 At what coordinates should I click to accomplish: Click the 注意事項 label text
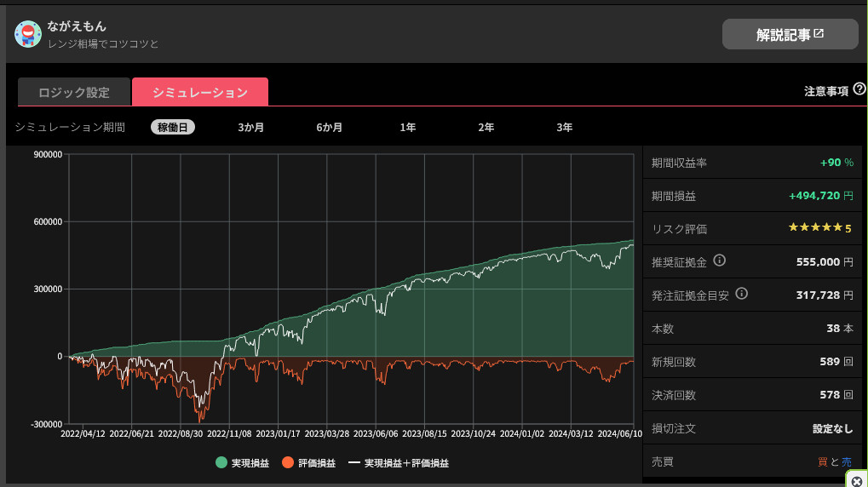click(x=826, y=91)
